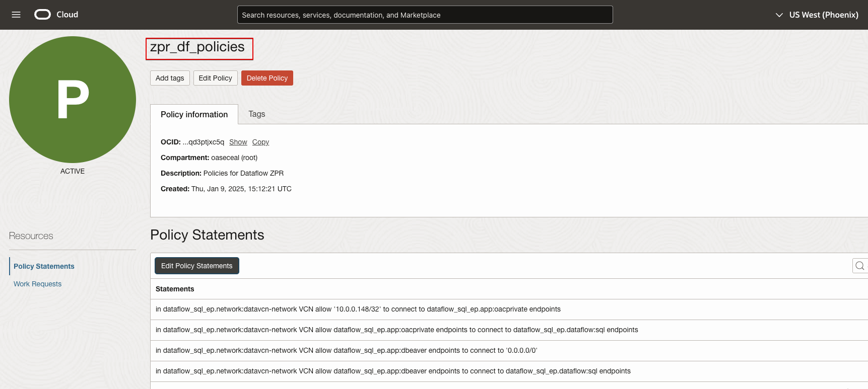Click the Oracle Cloud logo
Screen dimensions: 868x389
pyautogui.click(x=56, y=15)
